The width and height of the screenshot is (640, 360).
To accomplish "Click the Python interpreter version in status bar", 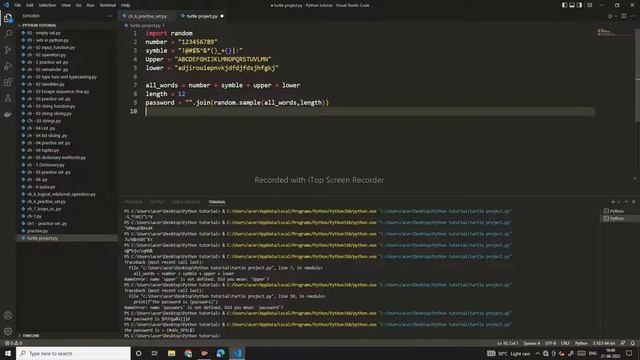I will coord(604,343).
